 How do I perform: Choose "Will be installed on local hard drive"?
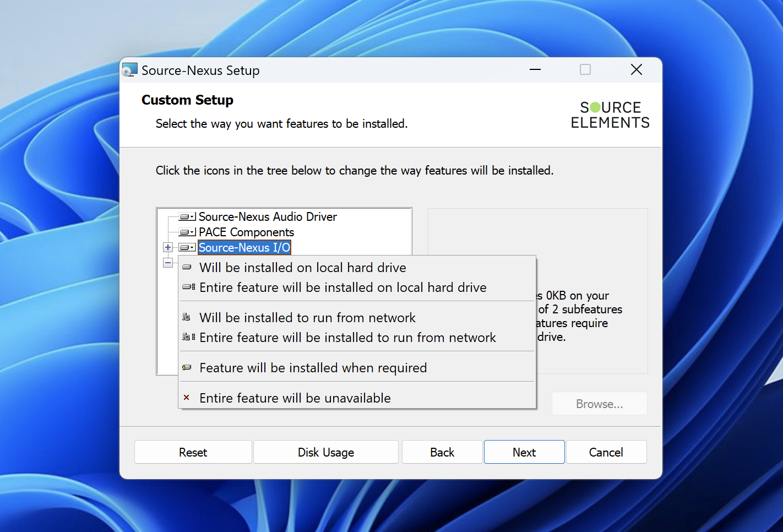302,268
